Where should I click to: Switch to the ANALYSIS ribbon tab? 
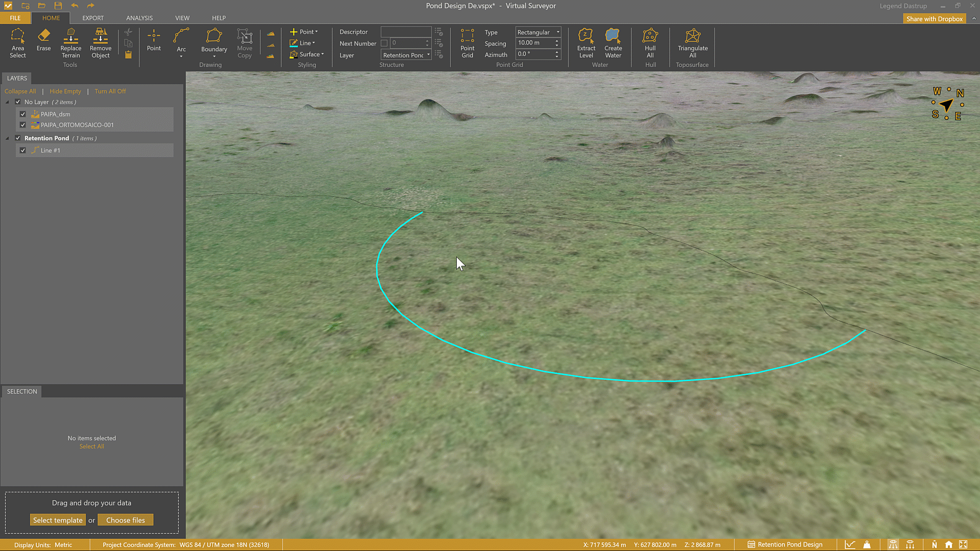[139, 18]
